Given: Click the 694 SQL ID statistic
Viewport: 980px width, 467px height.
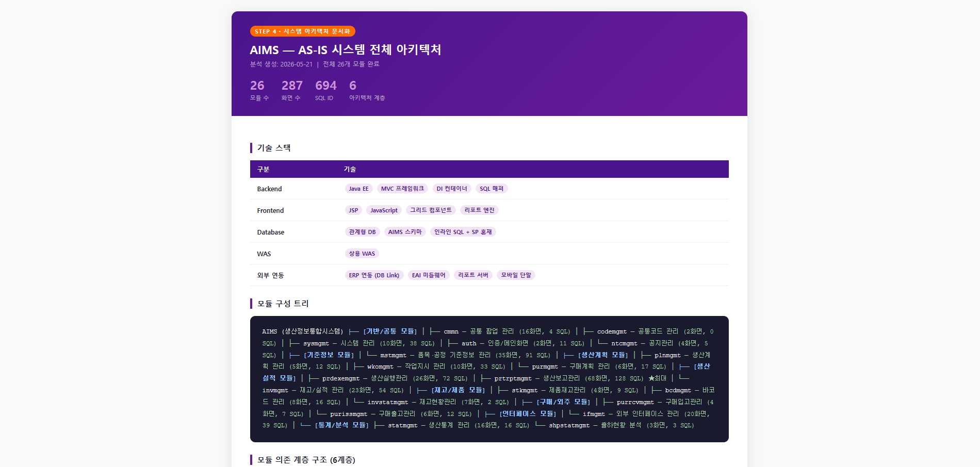Looking at the screenshot, I should (325, 90).
